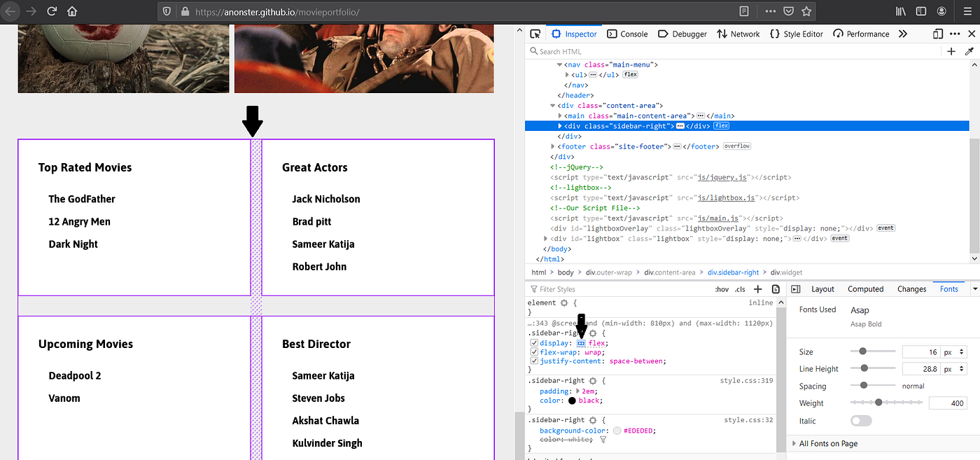Open the Style Editor tab
980x460 pixels.
point(797,34)
